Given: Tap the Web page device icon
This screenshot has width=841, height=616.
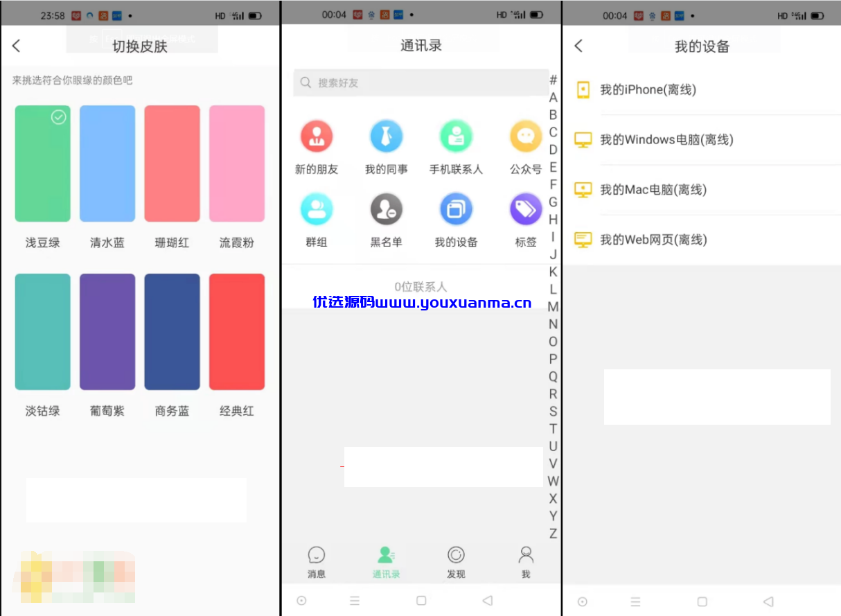Looking at the screenshot, I should pos(583,240).
